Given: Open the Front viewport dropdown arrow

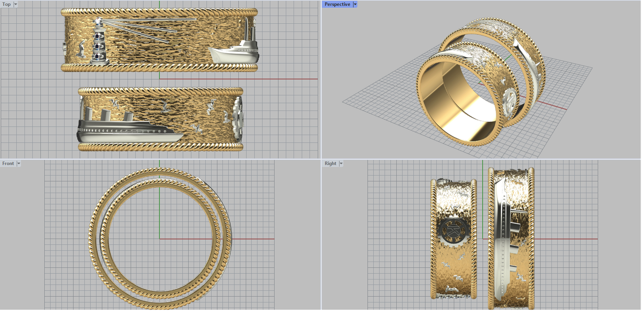Looking at the screenshot, I should 19,164.
